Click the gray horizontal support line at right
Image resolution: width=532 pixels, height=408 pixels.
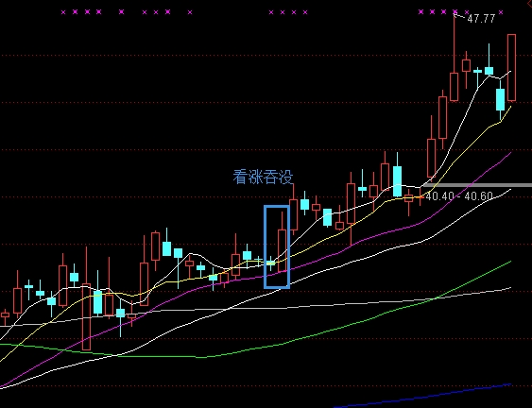point(476,185)
